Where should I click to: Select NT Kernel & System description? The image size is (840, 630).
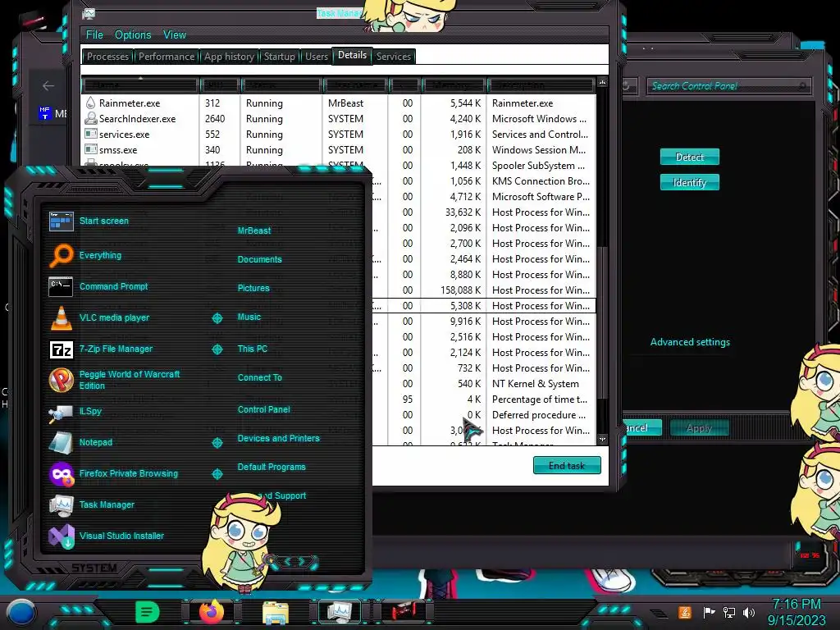point(535,384)
